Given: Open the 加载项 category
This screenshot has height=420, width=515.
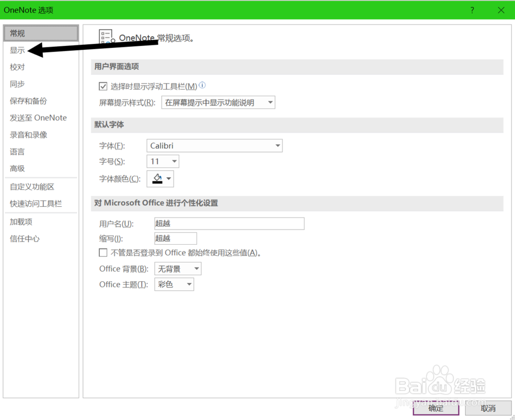Looking at the screenshot, I should pos(41,222).
